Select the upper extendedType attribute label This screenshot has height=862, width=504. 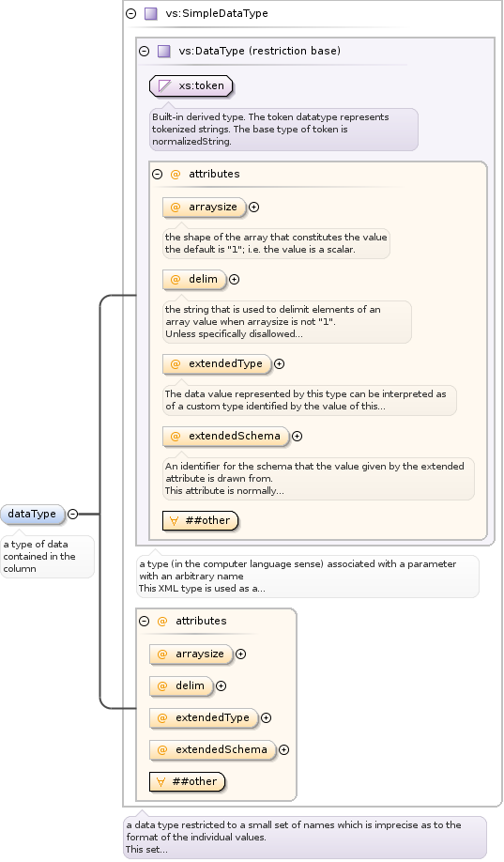(x=225, y=364)
